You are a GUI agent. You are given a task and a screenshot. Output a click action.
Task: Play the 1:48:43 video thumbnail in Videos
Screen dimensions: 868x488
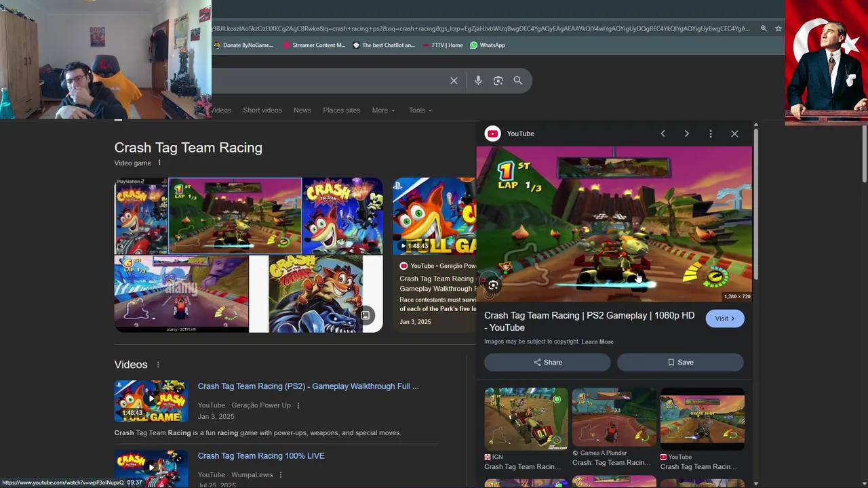151,401
